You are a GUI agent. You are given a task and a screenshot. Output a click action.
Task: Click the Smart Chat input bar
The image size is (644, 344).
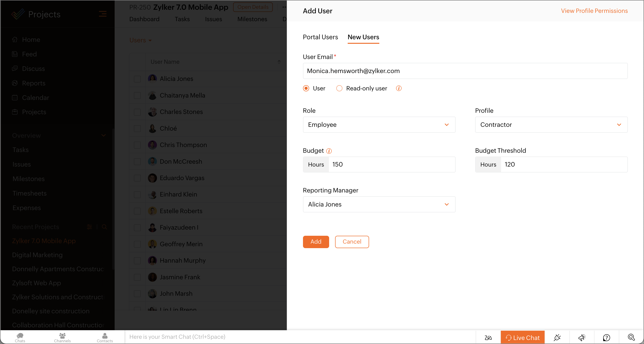(x=300, y=337)
